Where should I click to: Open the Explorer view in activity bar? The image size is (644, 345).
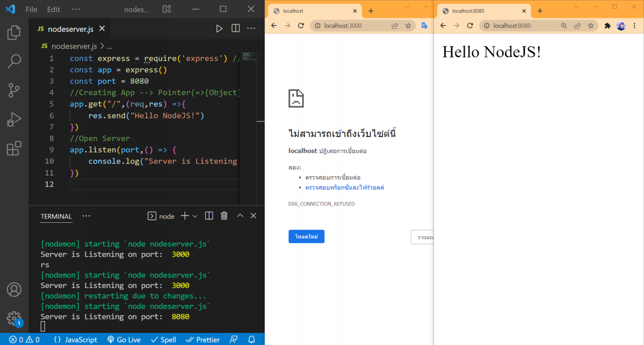coord(14,33)
